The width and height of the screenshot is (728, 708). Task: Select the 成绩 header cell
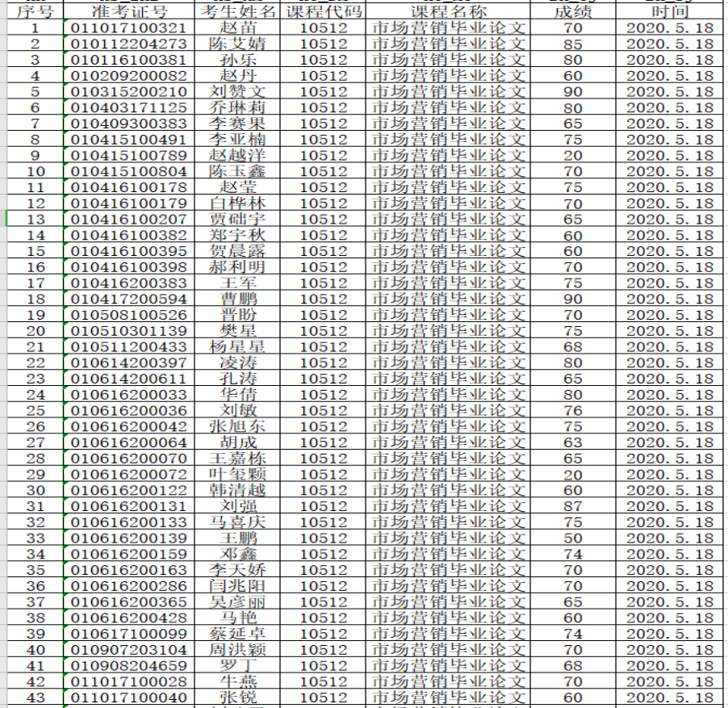pyautogui.click(x=573, y=12)
